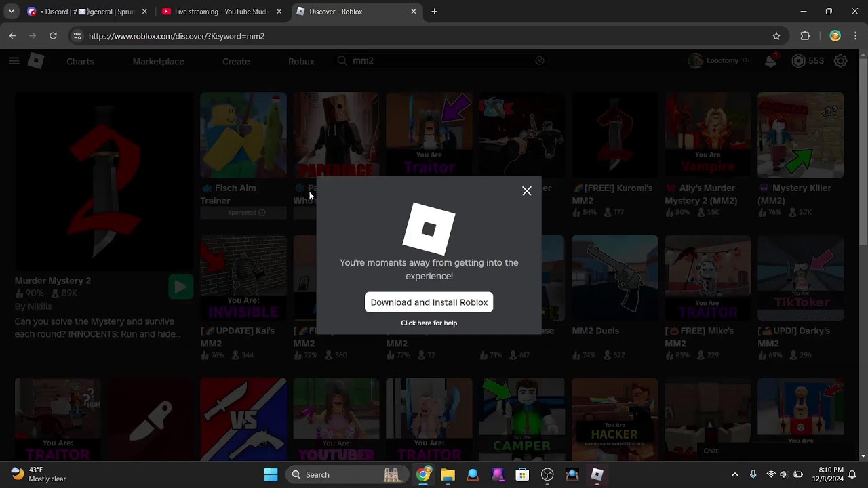Go back in browser history

pos(12,36)
